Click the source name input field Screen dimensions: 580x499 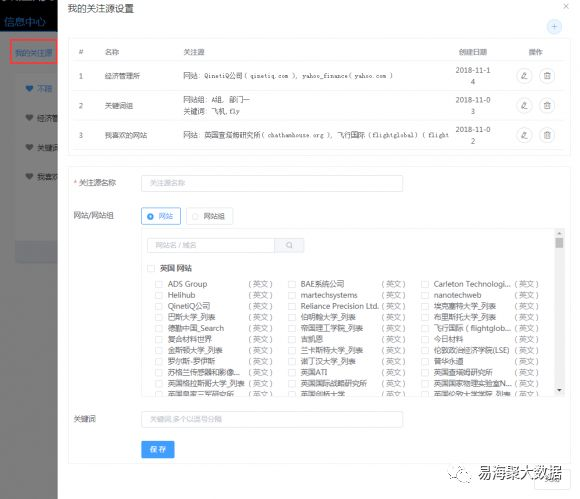point(272,183)
